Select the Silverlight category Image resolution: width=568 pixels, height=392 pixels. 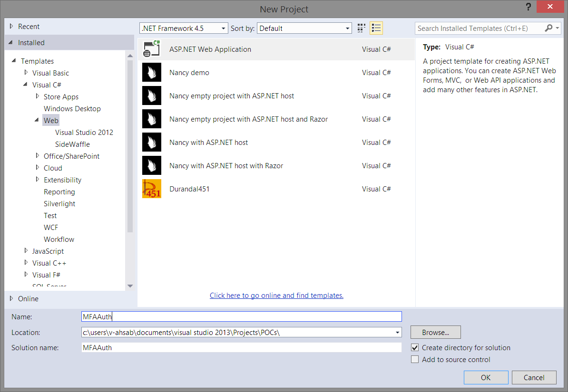[x=59, y=204]
